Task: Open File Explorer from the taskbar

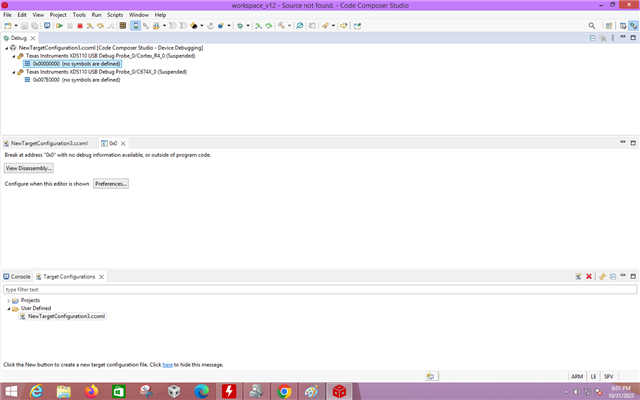Action: (x=64, y=392)
